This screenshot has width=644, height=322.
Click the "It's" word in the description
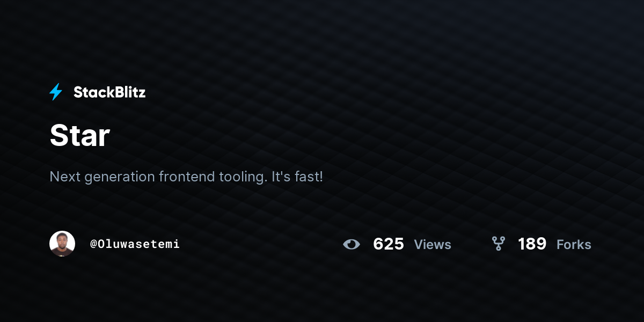pos(281,176)
